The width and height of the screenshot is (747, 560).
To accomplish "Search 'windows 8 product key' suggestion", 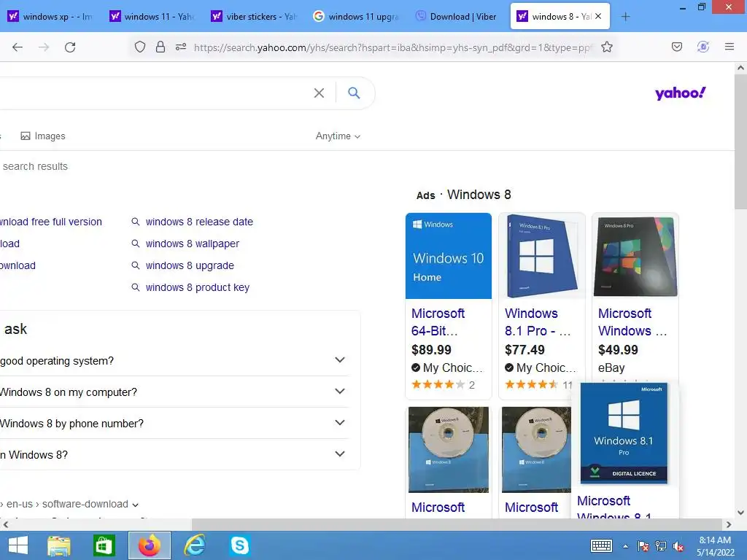I will (x=197, y=287).
